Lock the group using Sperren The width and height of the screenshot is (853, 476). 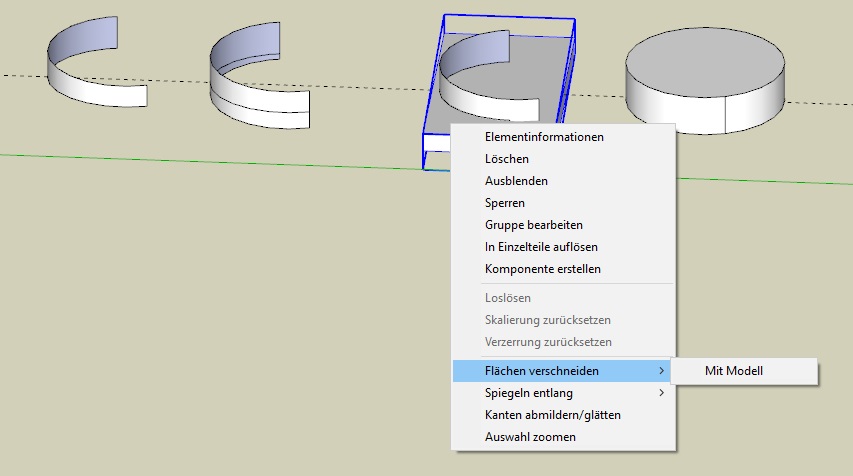pos(505,203)
